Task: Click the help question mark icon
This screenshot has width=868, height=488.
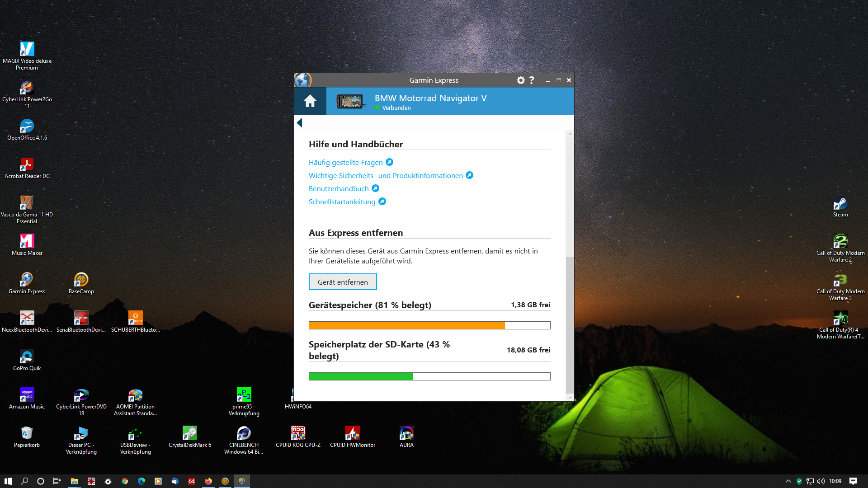Action: point(532,80)
